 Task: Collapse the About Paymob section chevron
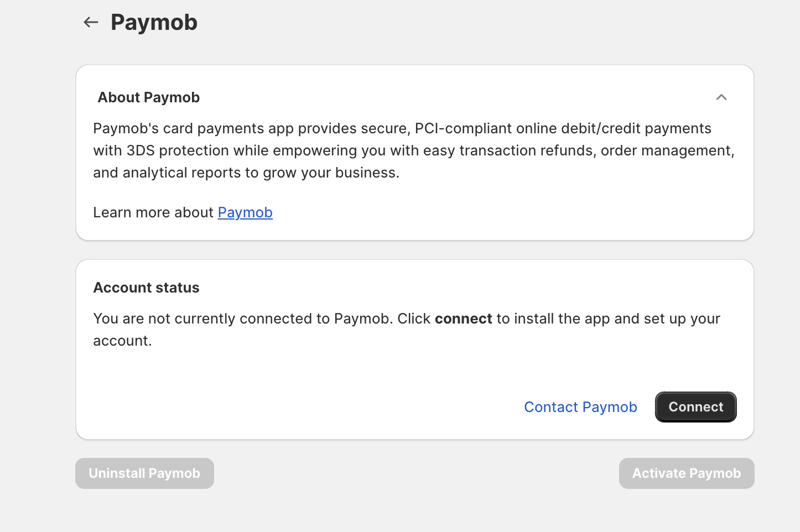point(721,97)
